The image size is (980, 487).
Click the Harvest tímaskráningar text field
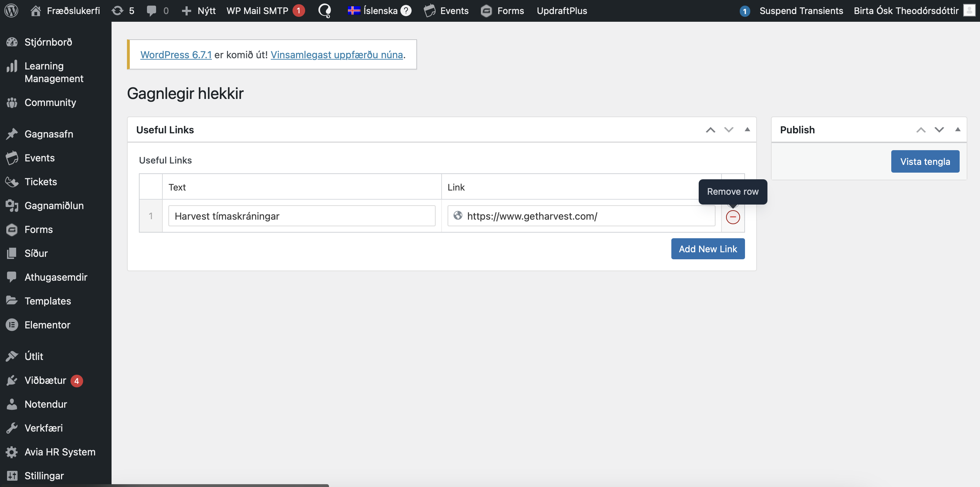pos(301,216)
